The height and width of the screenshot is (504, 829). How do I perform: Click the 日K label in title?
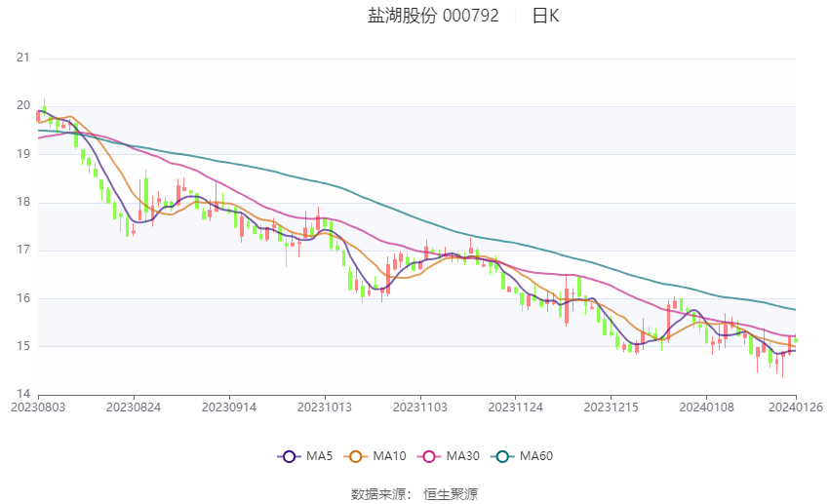coord(545,16)
